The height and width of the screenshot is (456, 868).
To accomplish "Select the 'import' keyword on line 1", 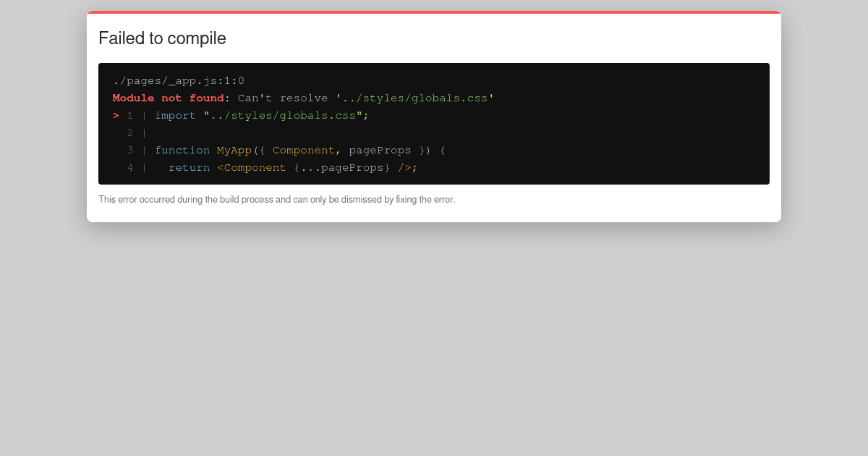I will 175,115.
